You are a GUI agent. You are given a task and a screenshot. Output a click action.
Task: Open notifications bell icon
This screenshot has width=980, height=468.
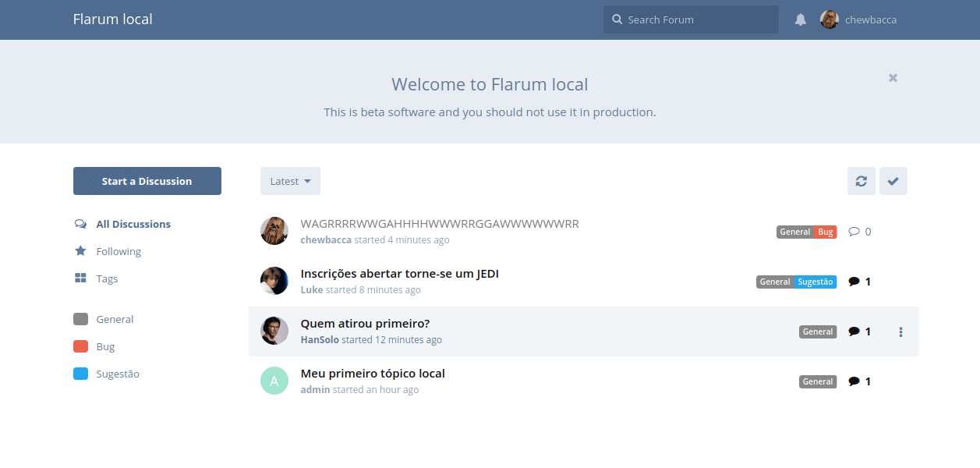point(801,20)
